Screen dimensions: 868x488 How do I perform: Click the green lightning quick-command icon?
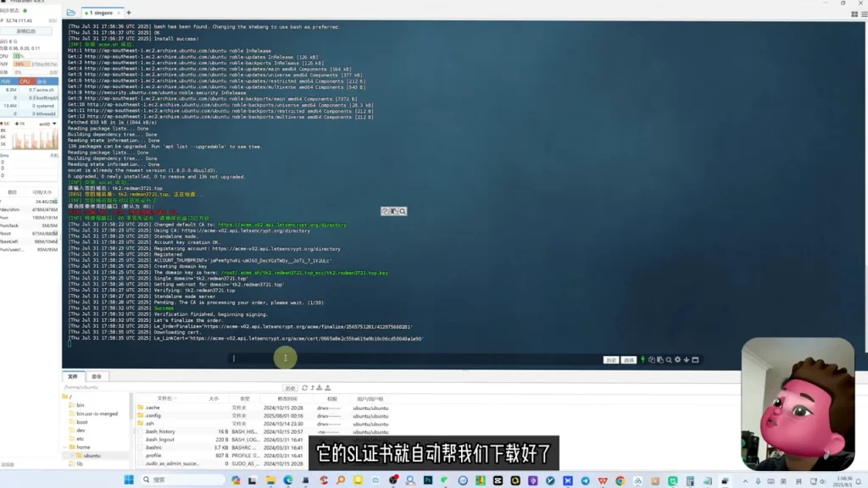pyautogui.click(x=643, y=359)
